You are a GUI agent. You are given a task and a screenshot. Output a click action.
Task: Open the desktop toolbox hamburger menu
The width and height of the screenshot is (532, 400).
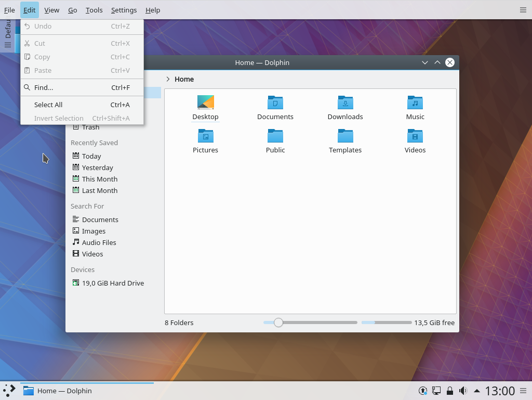(523, 10)
